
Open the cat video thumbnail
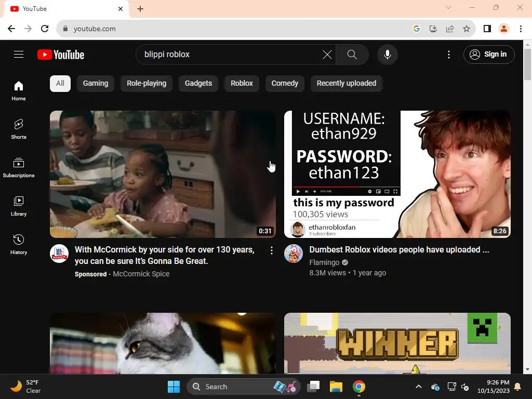click(163, 343)
